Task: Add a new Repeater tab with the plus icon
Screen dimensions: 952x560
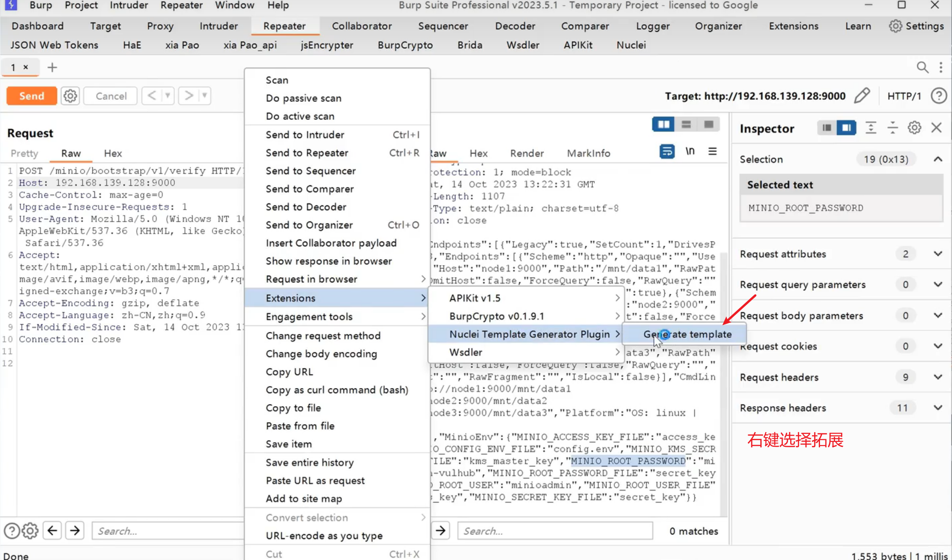Action: pyautogui.click(x=52, y=67)
